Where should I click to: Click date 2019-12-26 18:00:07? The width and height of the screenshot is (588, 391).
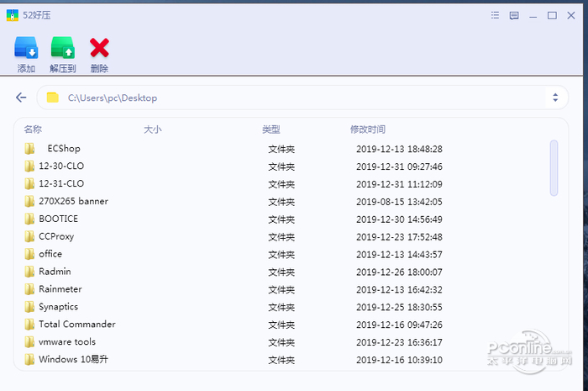tap(399, 272)
